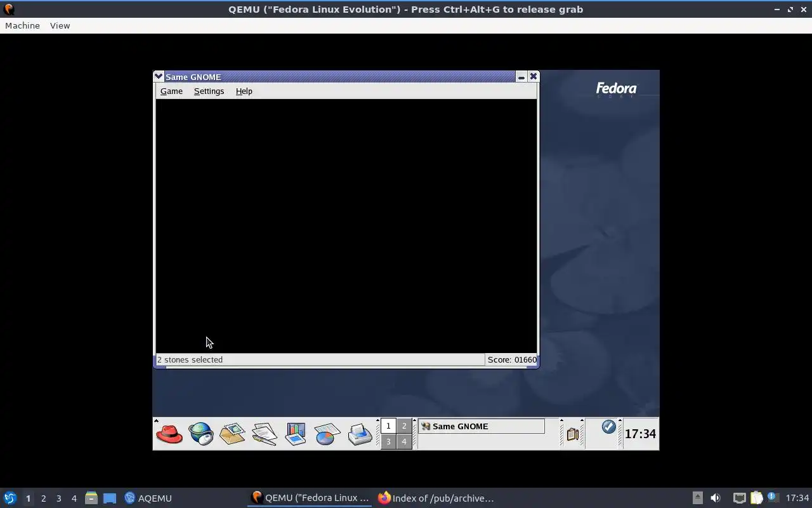The width and height of the screenshot is (812, 508).
Task: Launch the web browser globe icon
Action: coord(201,434)
